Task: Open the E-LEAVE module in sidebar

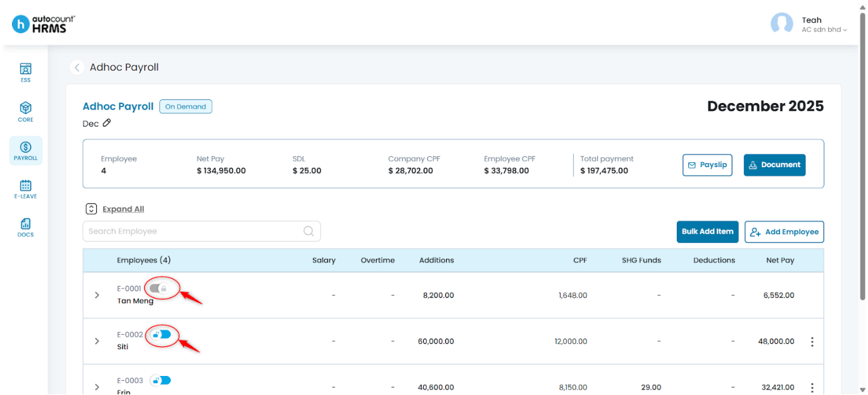Action: 25,189
